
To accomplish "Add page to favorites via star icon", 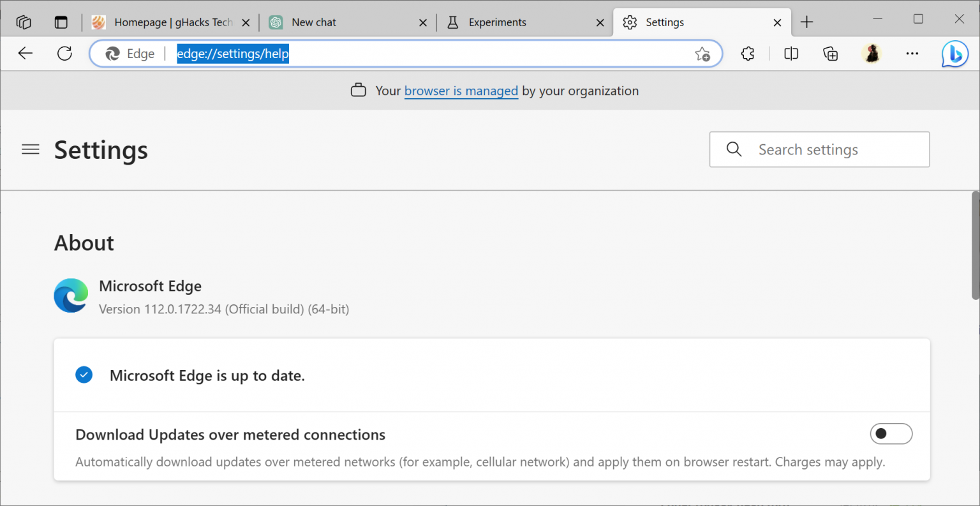I will (702, 54).
